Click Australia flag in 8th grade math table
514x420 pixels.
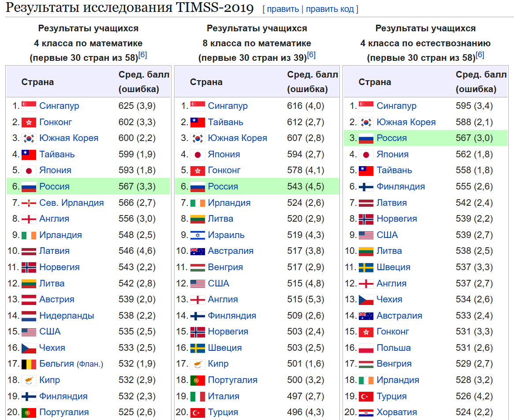pyautogui.click(x=197, y=251)
